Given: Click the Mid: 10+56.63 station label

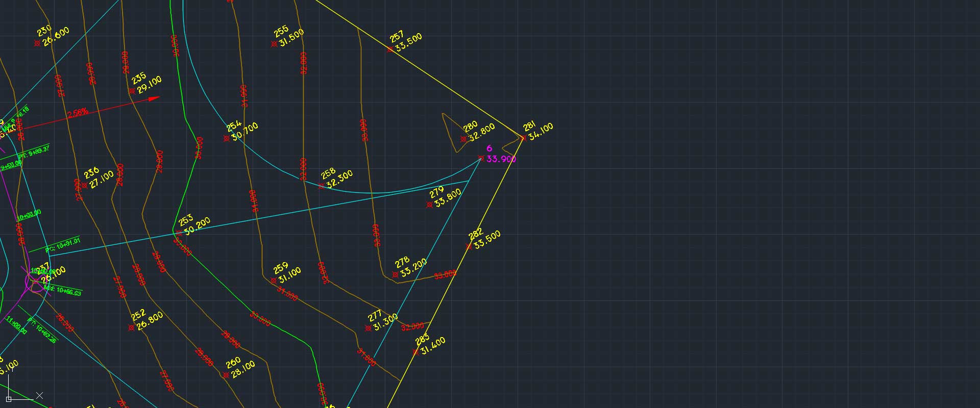Looking at the screenshot, I should tap(62, 291).
